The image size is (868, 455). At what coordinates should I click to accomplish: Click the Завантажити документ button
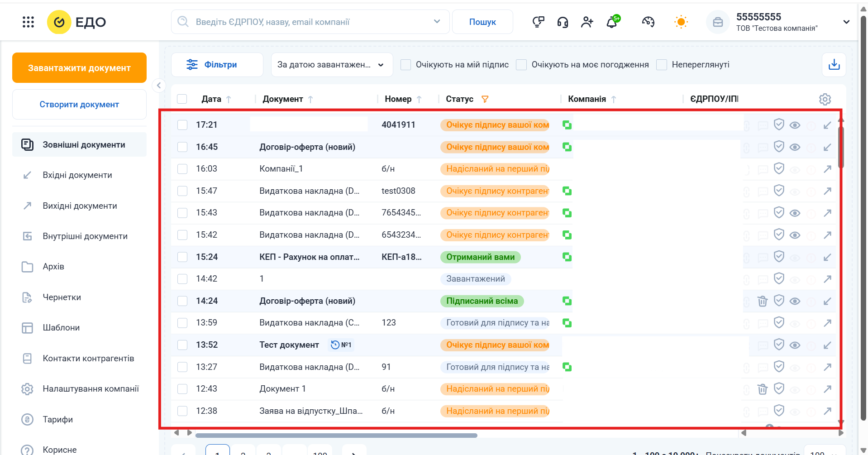pos(79,68)
